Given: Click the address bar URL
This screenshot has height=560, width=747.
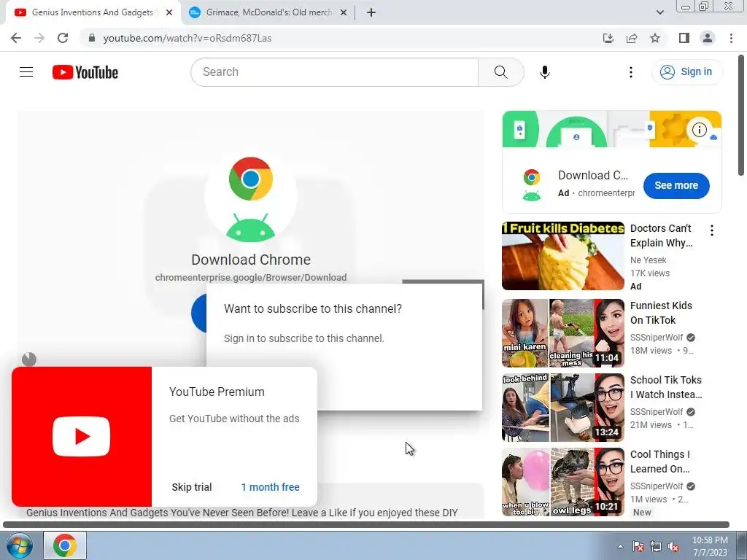Looking at the screenshot, I should coord(187,38).
